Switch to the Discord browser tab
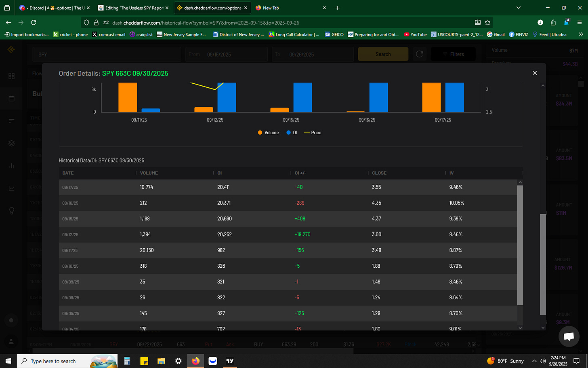This screenshot has width=588, height=368. point(54,8)
